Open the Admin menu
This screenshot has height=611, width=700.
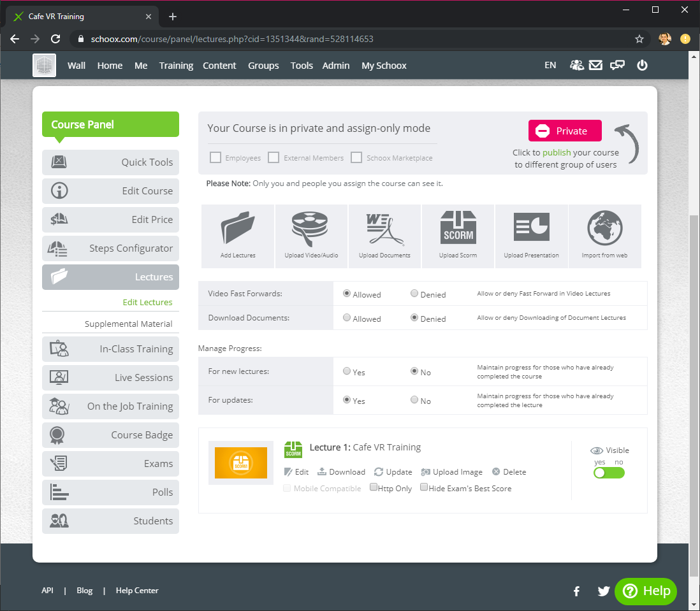[336, 66]
